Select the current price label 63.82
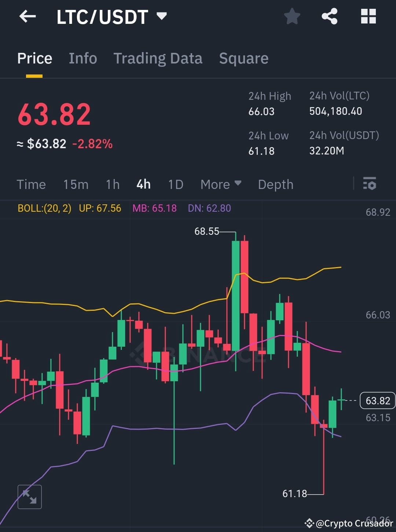Screen dimensions: 396x532 [377, 401]
